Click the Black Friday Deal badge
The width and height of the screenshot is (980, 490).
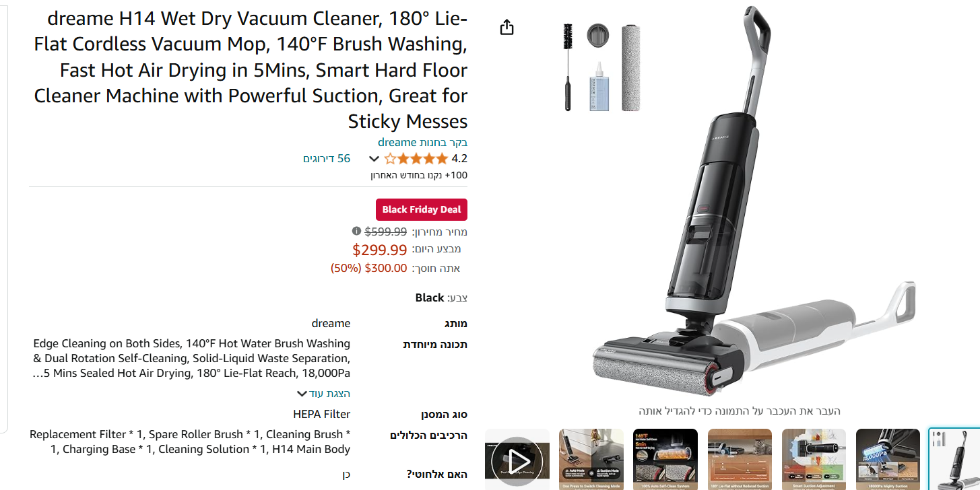click(x=422, y=209)
